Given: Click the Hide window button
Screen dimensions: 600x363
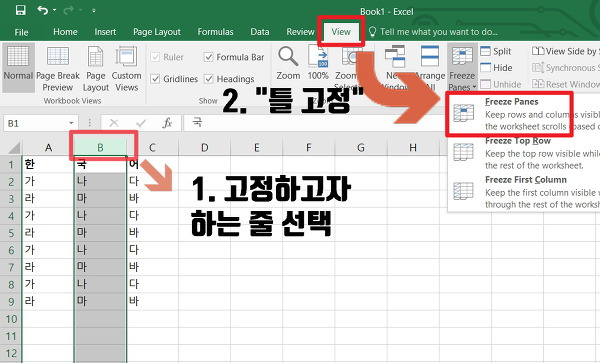Looking at the screenshot, I should 496,68.
